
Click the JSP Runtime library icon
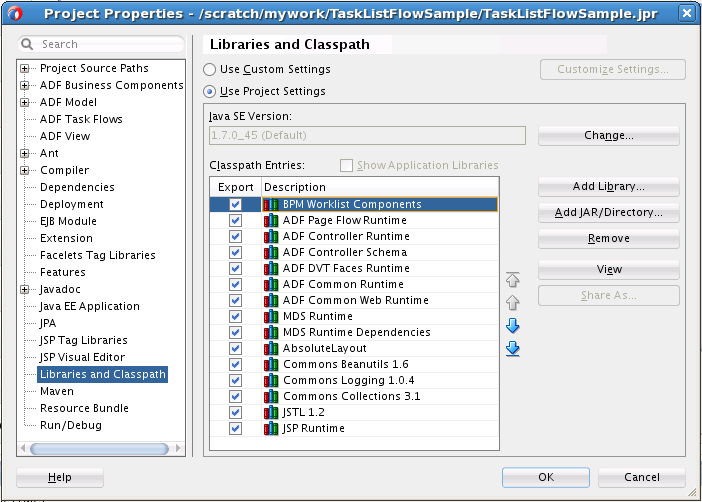[x=271, y=429]
